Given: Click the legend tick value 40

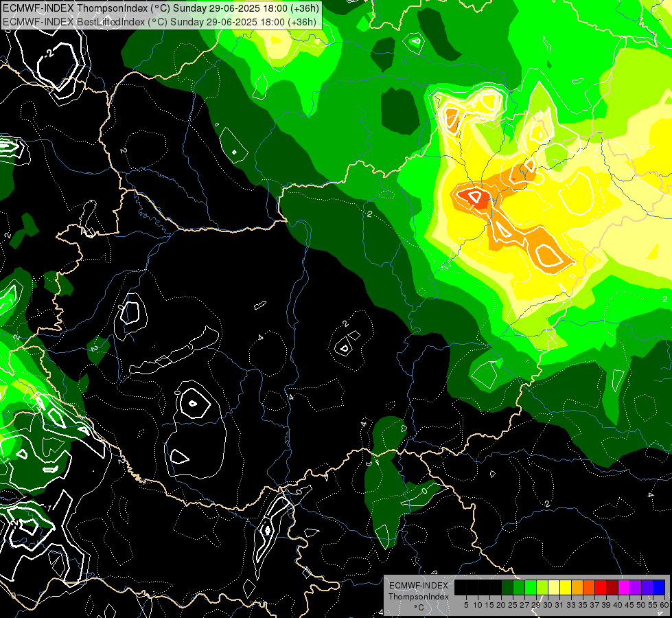Looking at the screenshot, I should click(x=618, y=605).
